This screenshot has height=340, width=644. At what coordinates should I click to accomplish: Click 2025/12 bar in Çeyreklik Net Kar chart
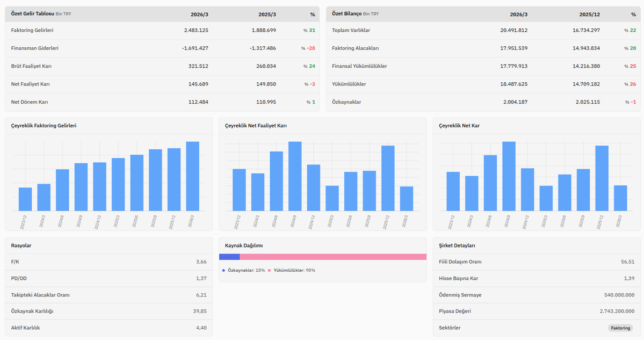[602, 179]
